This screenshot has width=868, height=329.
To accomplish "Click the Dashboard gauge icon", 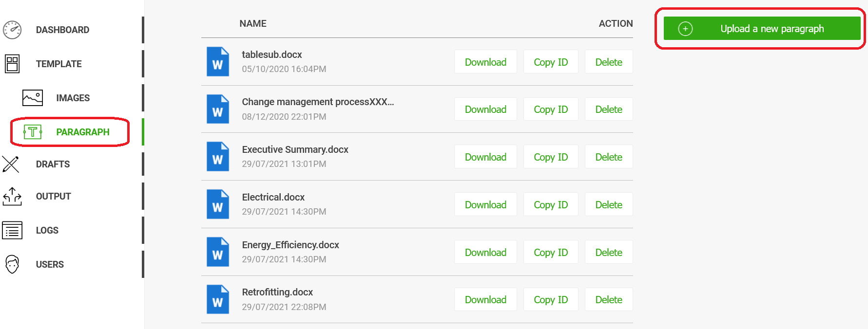I will point(12,30).
